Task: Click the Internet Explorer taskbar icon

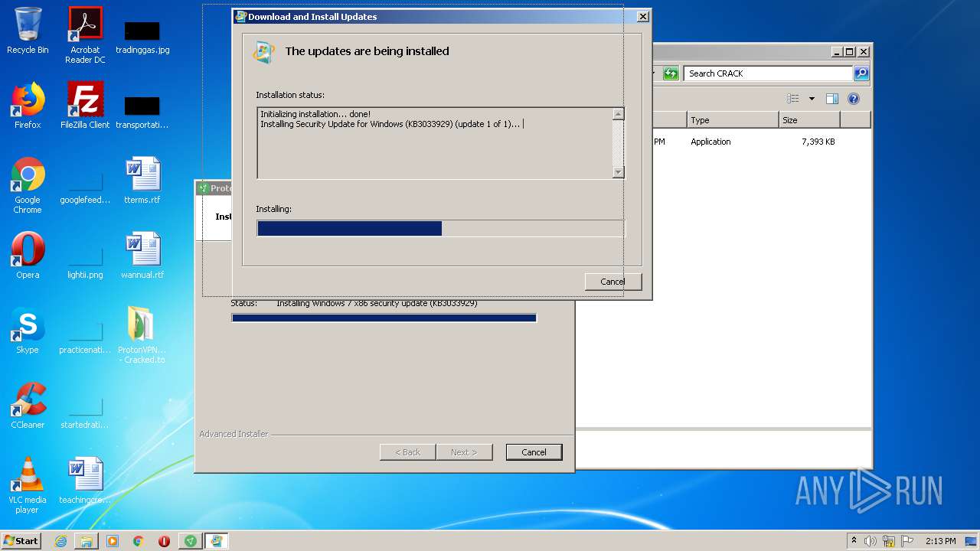Action: tap(60, 541)
